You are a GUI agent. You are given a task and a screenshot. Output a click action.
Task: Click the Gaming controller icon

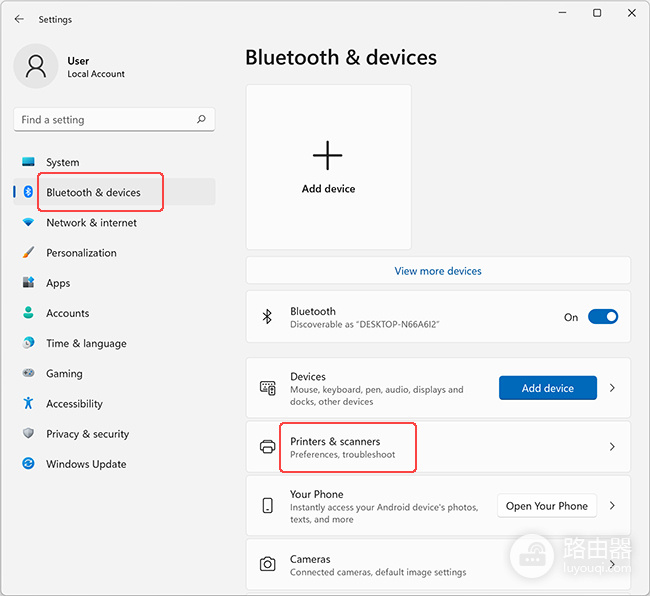click(28, 373)
